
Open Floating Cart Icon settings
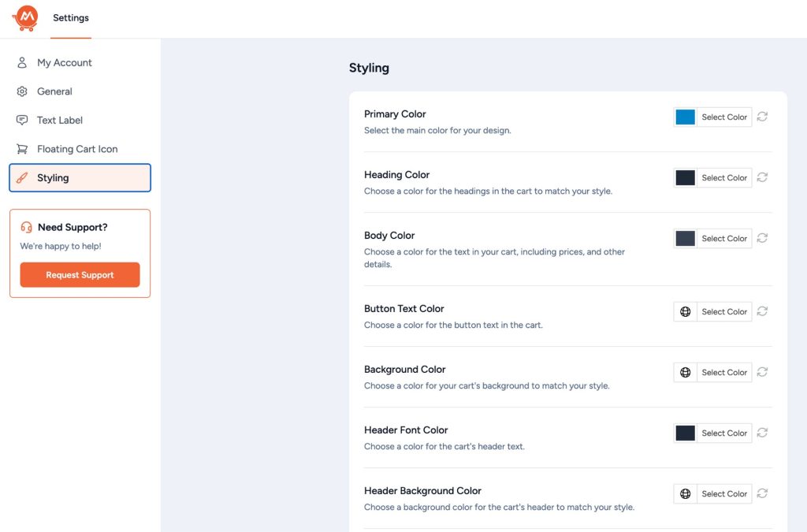pyautogui.click(x=76, y=149)
